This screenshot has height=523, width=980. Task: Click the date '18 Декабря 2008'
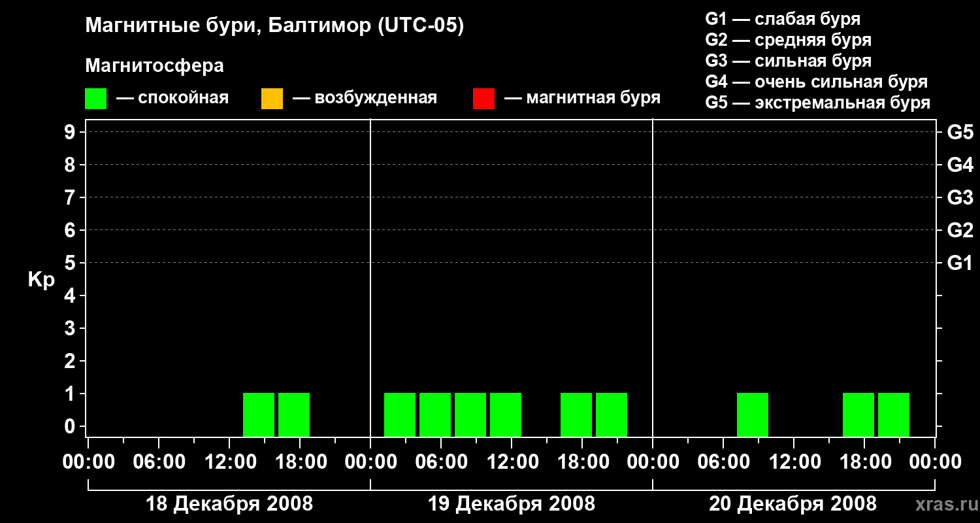click(x=229, y=504)
